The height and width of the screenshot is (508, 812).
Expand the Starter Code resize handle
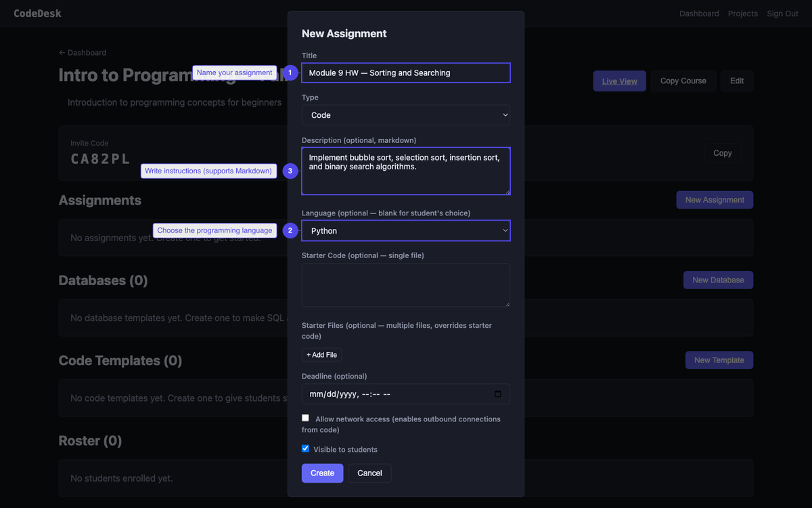[507, 305]
